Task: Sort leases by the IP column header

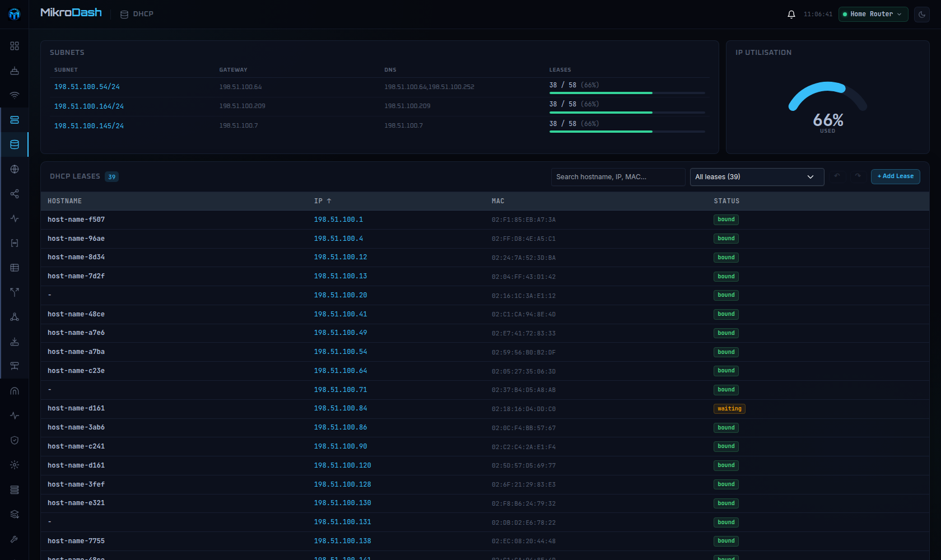Action: 323,201
